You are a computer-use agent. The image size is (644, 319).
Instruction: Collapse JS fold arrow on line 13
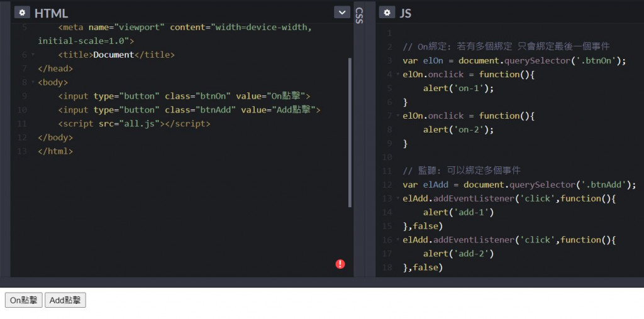[397, 198]
